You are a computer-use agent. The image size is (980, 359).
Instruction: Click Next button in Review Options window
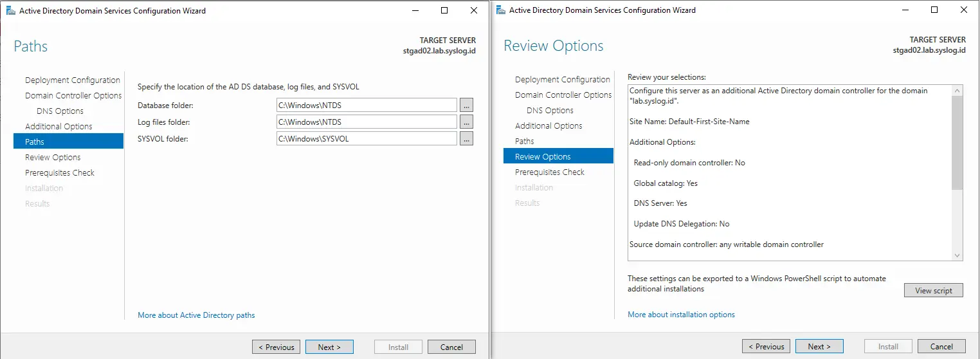[819, 346]
